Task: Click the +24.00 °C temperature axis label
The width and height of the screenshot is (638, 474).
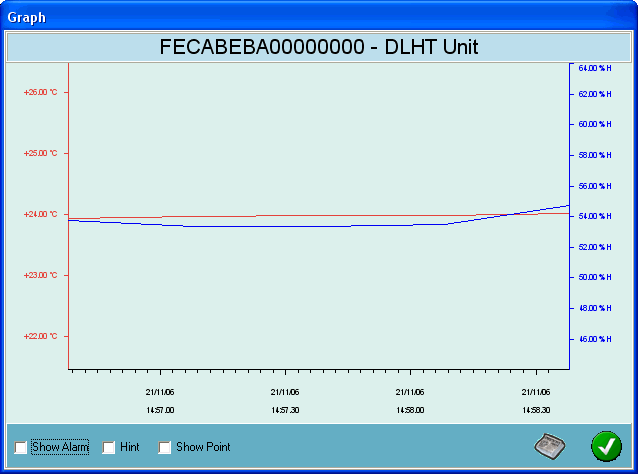Action: (x=40, y=214)
